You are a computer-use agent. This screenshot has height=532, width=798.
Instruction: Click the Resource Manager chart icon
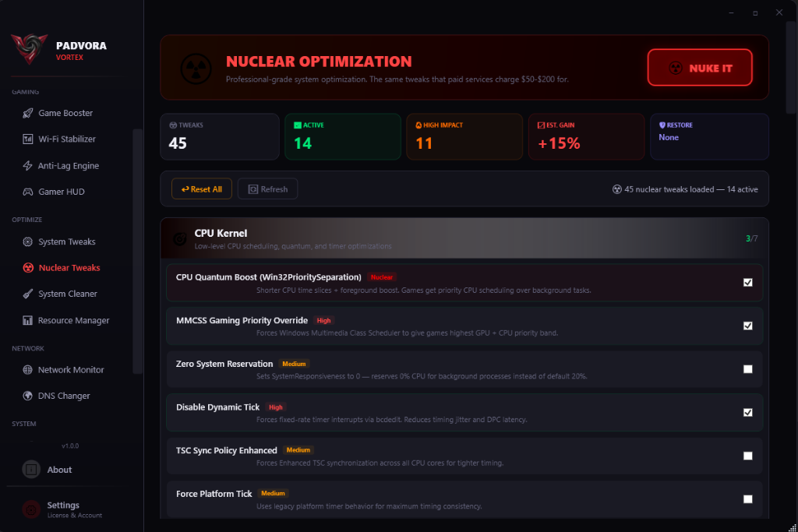pos(27,320)
